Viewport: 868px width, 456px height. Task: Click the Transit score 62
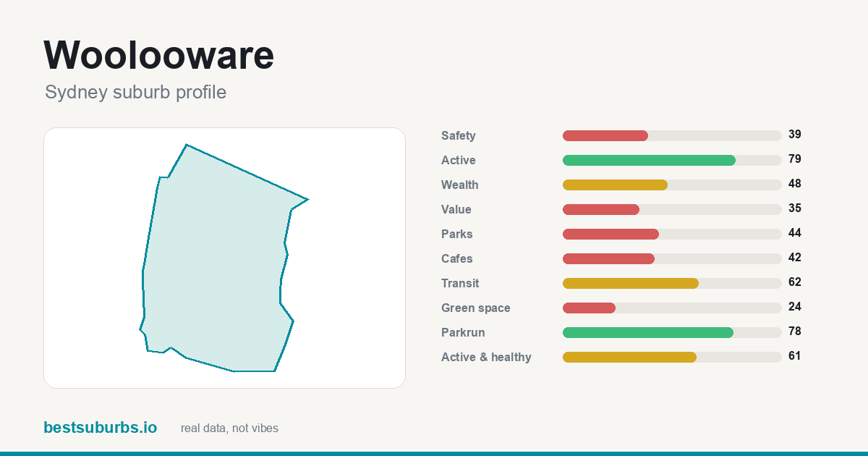pos(795,282)
